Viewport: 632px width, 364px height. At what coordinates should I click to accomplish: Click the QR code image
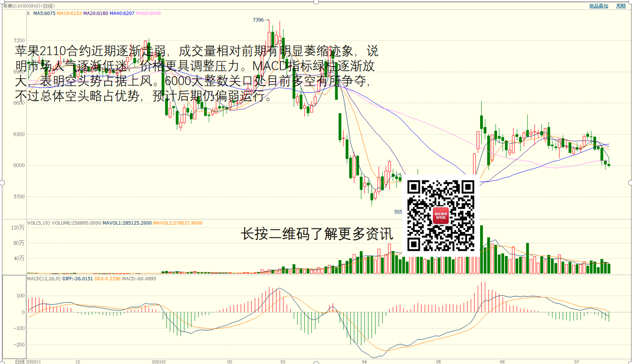pyautogui.click(x=441, y=215)
